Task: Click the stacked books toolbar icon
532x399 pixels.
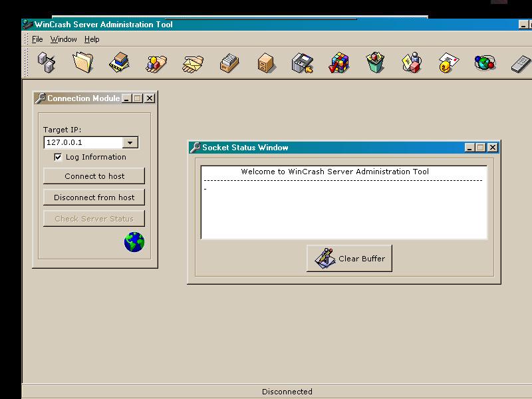Action: tap(120, 62)
